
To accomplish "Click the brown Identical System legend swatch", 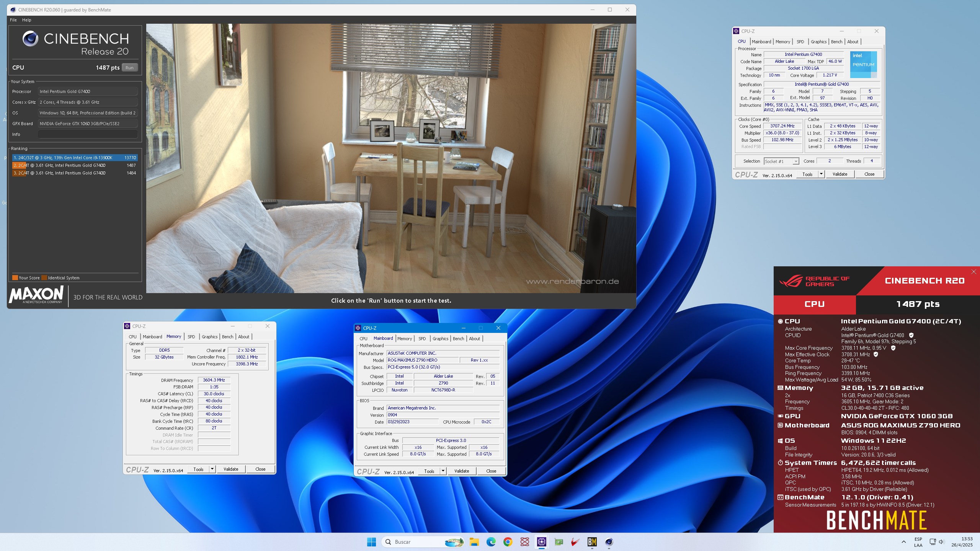I will 44,278.
